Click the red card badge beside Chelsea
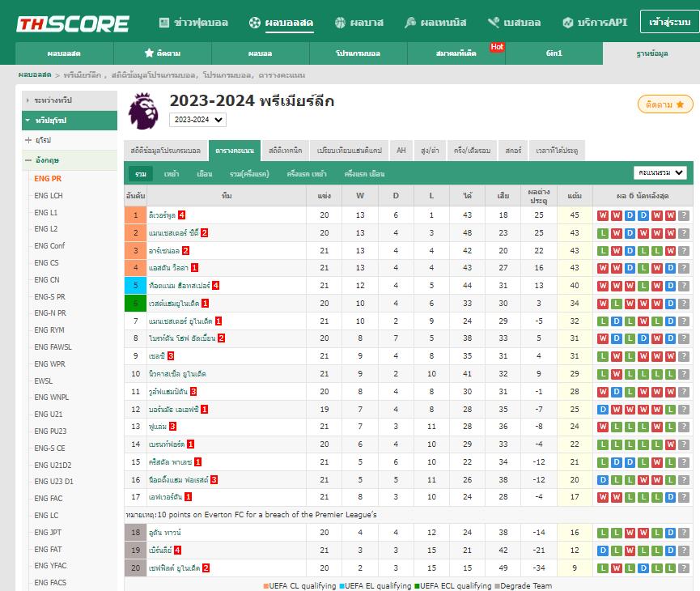 (x=171, y=356)
